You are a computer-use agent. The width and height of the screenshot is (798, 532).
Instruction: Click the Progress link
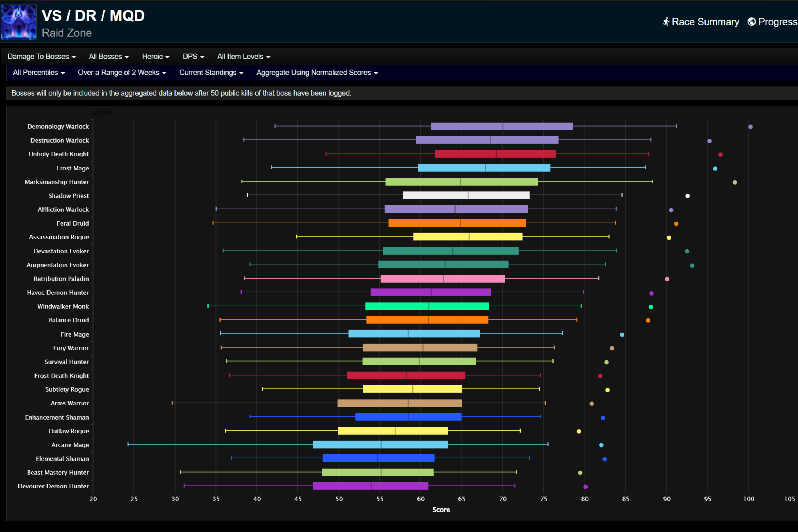777,22
